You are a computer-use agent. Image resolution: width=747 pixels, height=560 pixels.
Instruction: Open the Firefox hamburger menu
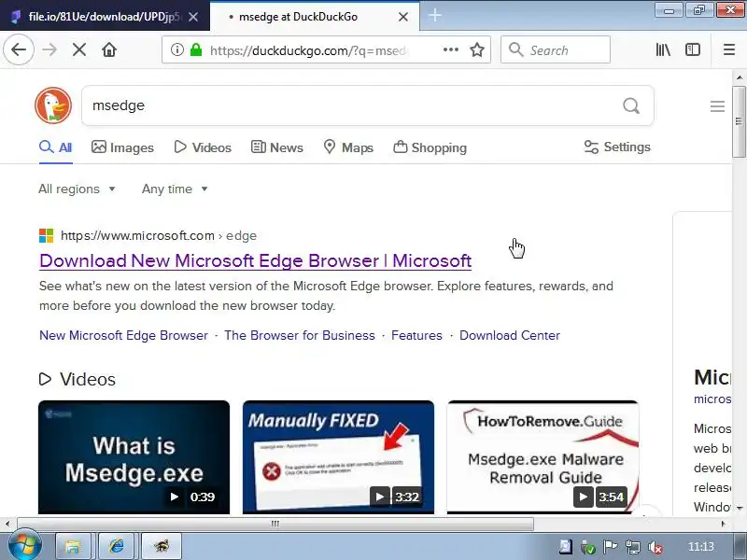(729, 49)
